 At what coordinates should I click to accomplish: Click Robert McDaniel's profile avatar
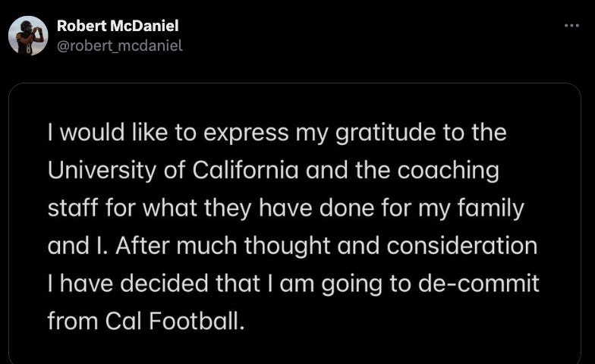point(28,36)
